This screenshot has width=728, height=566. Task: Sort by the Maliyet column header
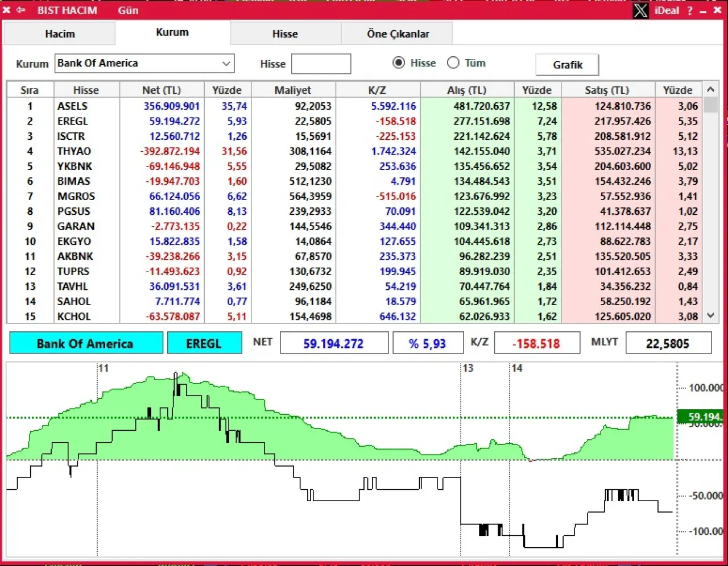pos(293,90)
